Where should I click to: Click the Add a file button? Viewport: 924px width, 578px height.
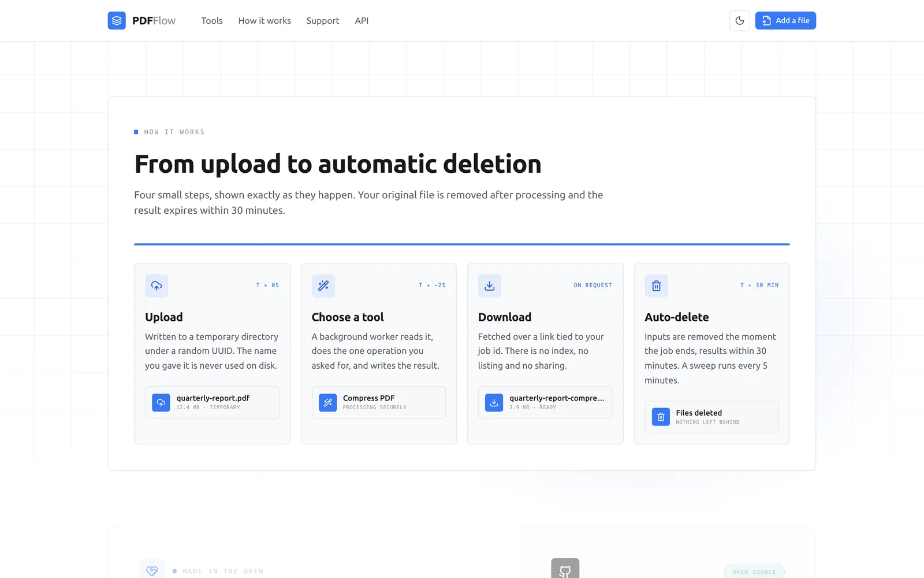click(785, 21)
